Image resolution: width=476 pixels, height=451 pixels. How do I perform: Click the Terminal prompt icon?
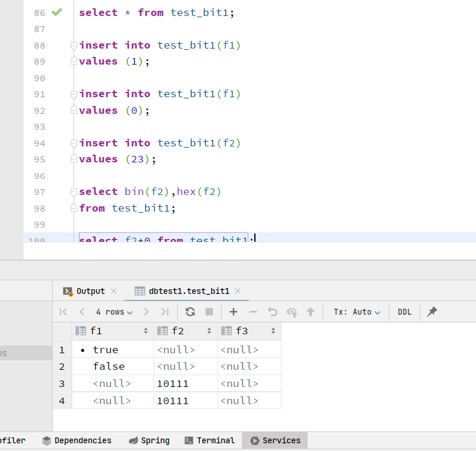(x=189, y=441)
